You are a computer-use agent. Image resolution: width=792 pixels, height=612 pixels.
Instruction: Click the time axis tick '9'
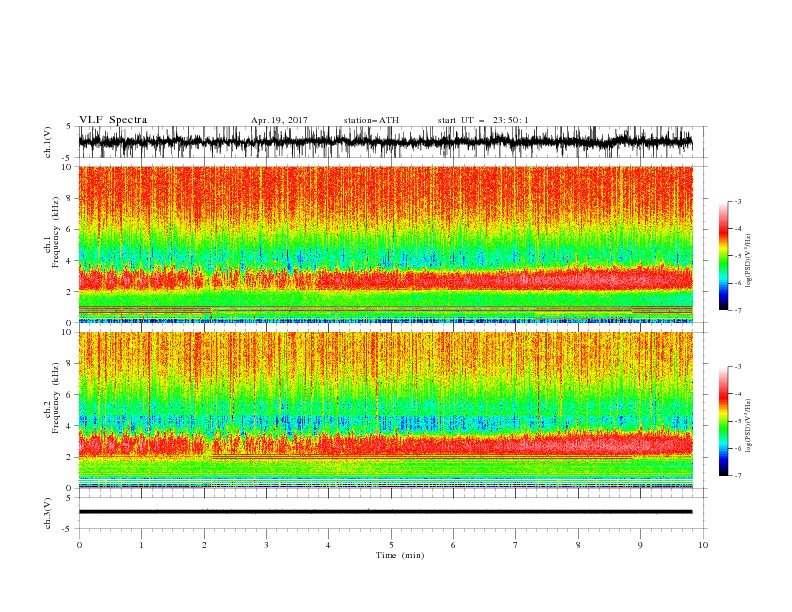coord(640,545)
